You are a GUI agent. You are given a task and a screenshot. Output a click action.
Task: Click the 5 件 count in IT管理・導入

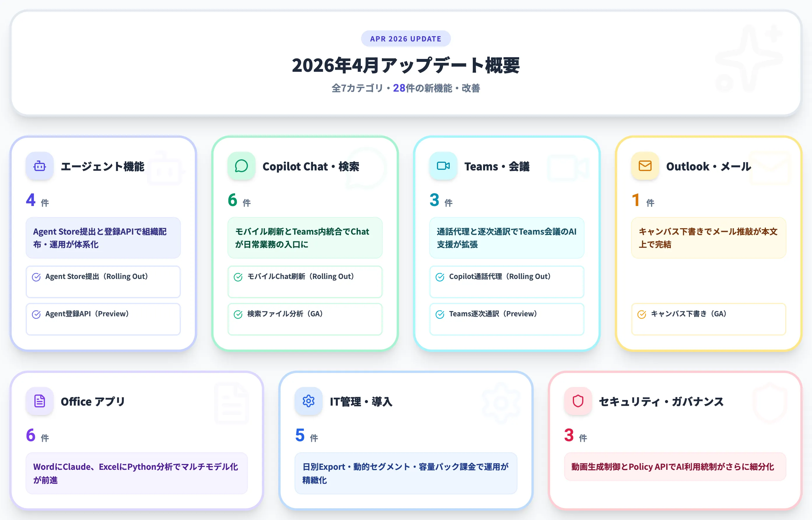coord(307,435)
